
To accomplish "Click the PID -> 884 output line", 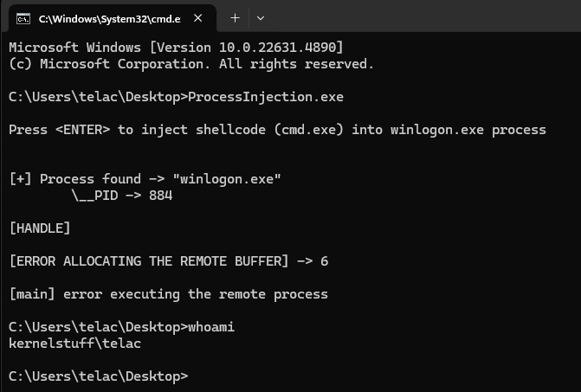I will tap(122, 196).
